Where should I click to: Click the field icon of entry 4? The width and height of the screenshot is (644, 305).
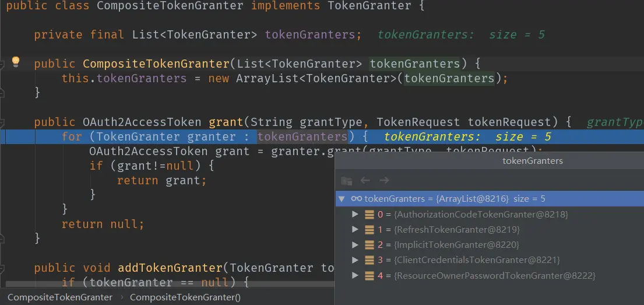tap(369, 275)
